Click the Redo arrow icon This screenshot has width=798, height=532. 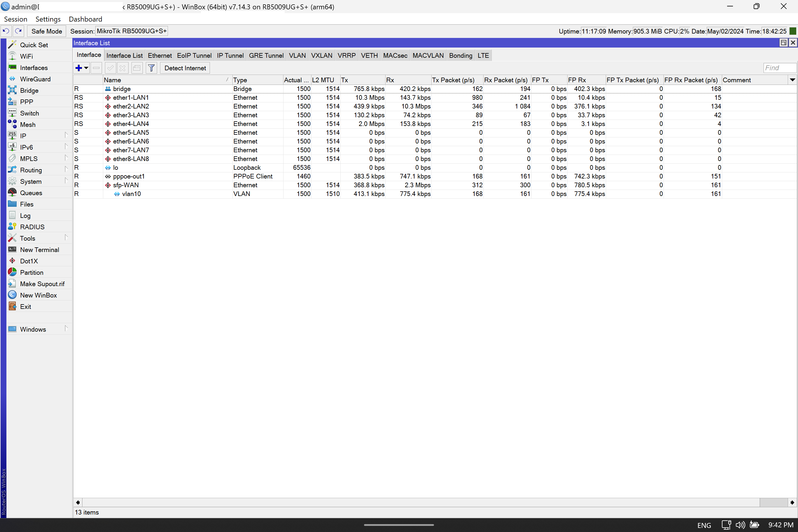point(19,31)
